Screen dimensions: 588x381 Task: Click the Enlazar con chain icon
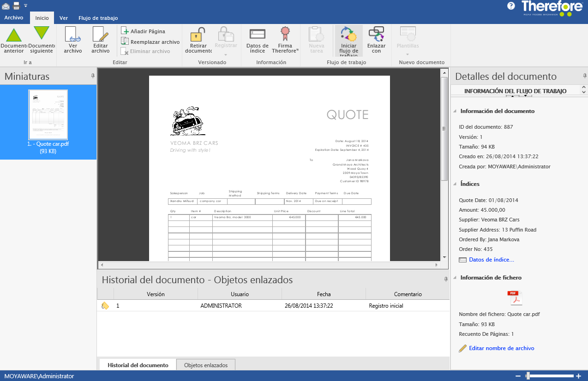click(x=377, y=34)
